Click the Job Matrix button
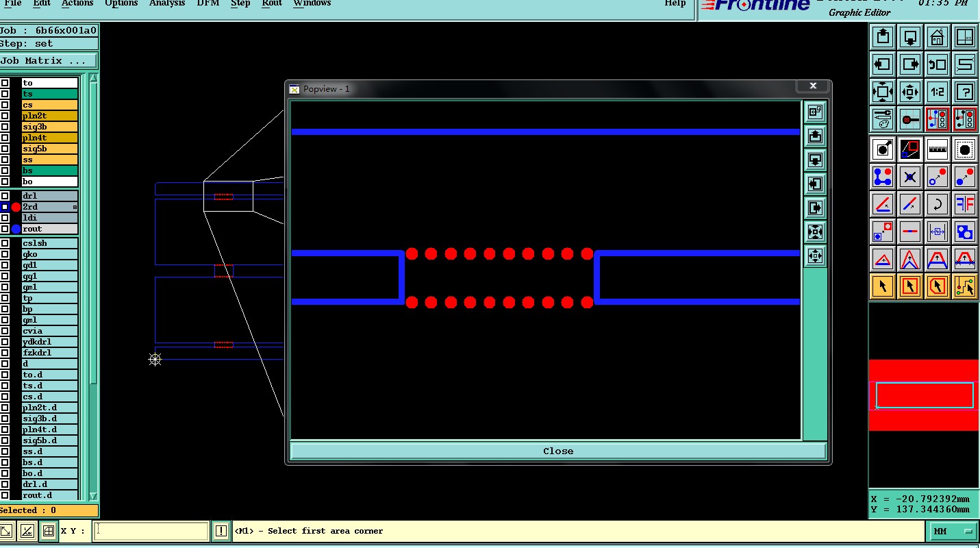 pos(49,60)
